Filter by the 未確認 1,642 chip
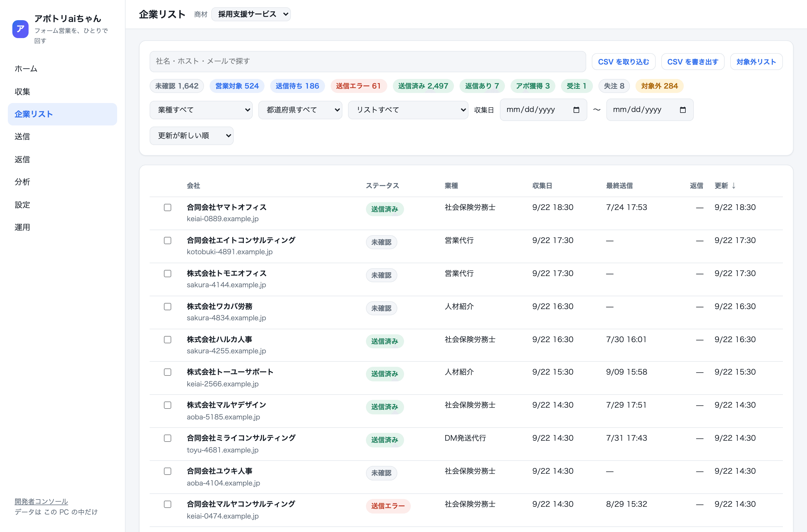This screenshot has height=532, width=807. (177, 86)
